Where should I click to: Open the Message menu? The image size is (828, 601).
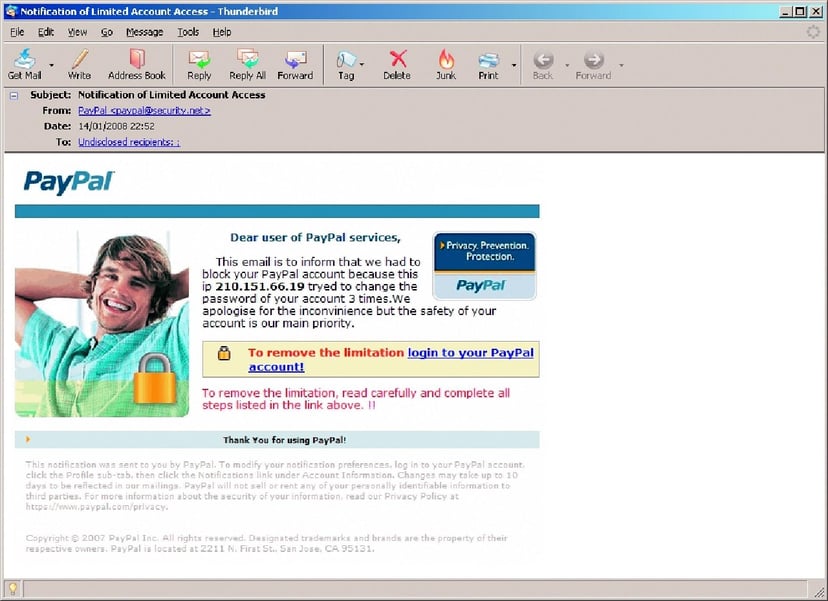tap(145, 32)
